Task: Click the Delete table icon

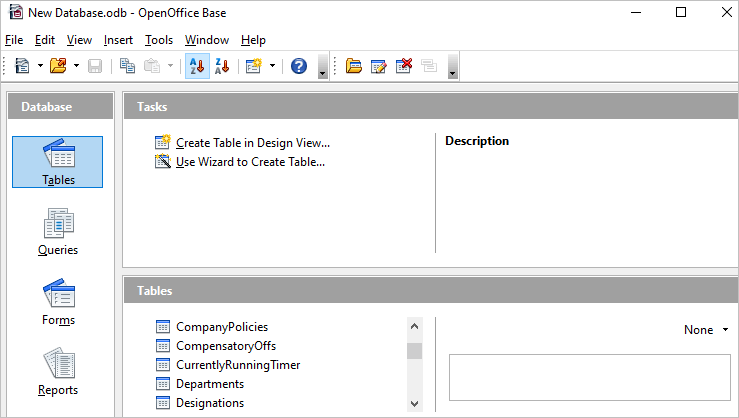Action: click(404, 66)
